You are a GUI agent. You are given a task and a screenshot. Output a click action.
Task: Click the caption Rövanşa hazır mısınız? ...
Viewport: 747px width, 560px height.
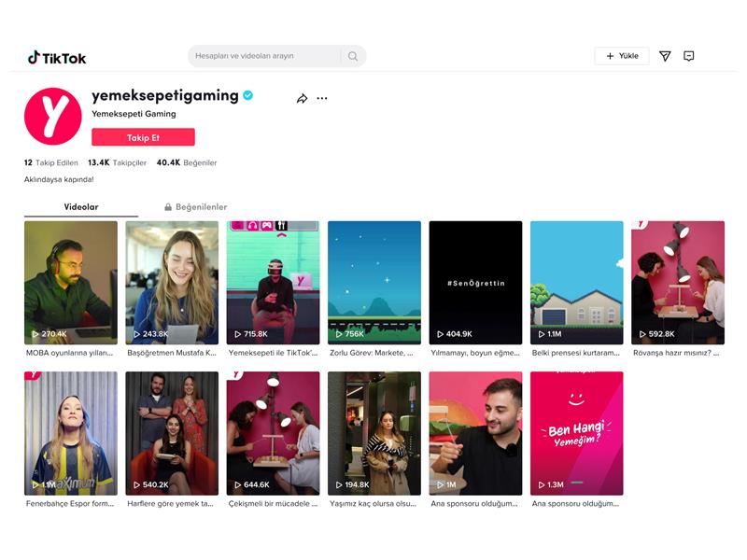[x=676, y=353]
